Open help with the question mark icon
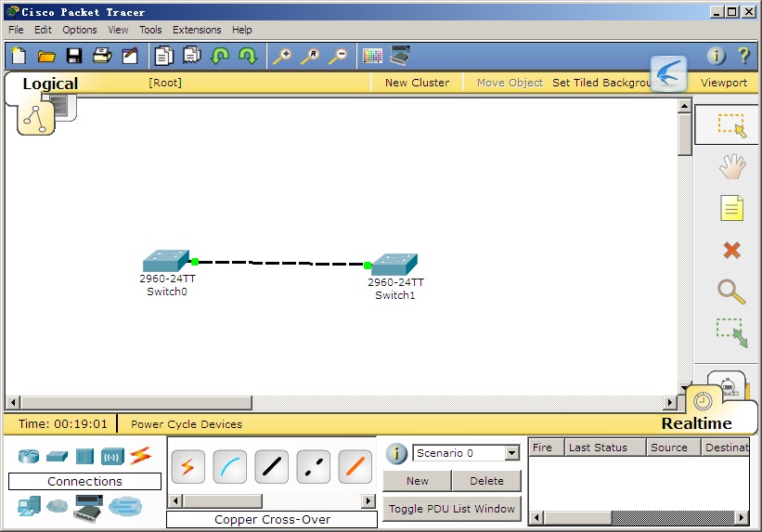 [743, 56]
